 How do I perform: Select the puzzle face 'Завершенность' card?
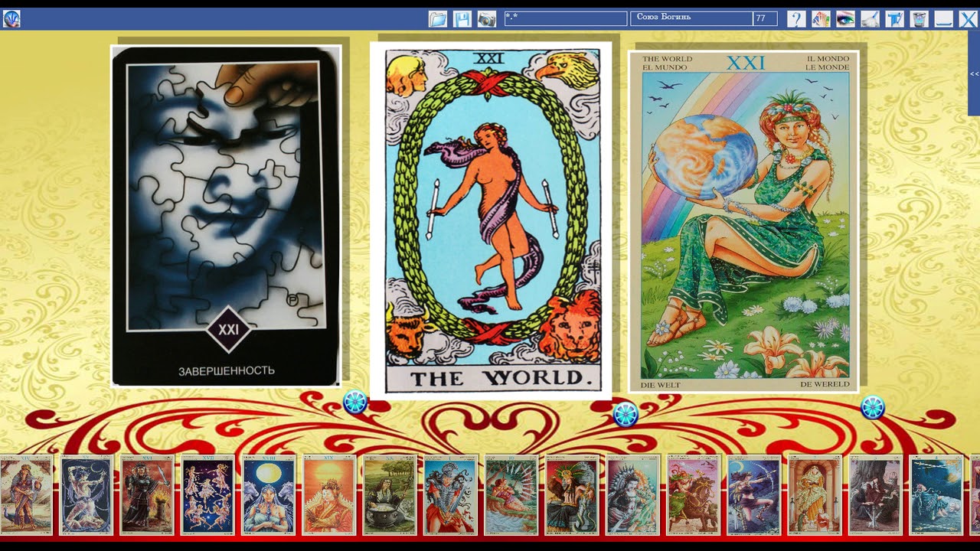click(226, 216)
